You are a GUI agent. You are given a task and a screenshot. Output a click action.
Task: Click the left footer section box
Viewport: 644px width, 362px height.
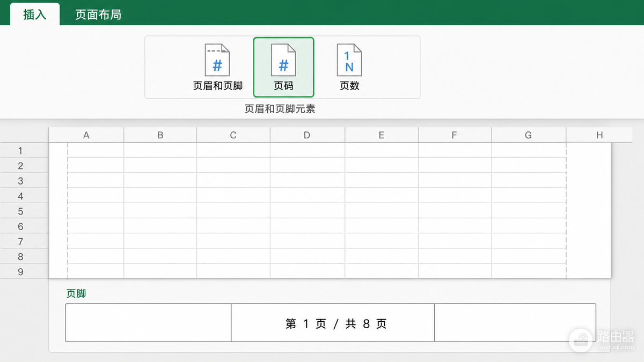click(x=148, y=323)
